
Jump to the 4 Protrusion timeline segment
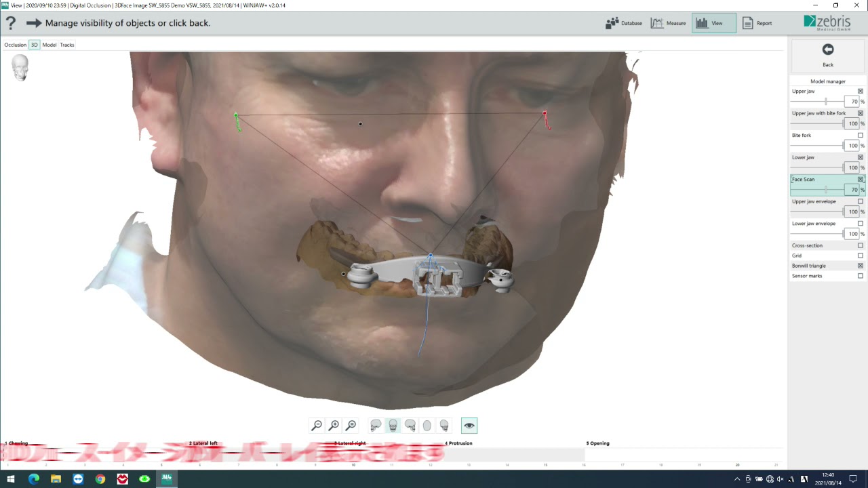(458, 443)
